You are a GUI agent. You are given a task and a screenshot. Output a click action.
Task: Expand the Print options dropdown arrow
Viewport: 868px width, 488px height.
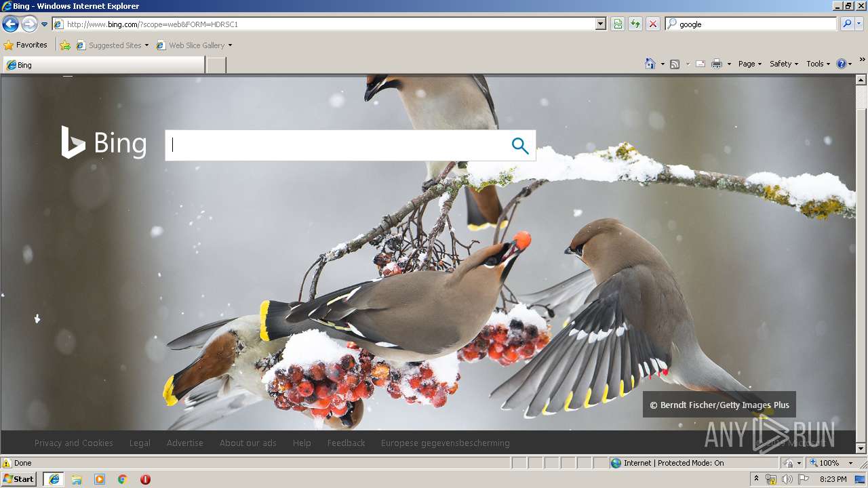[729, 64]
